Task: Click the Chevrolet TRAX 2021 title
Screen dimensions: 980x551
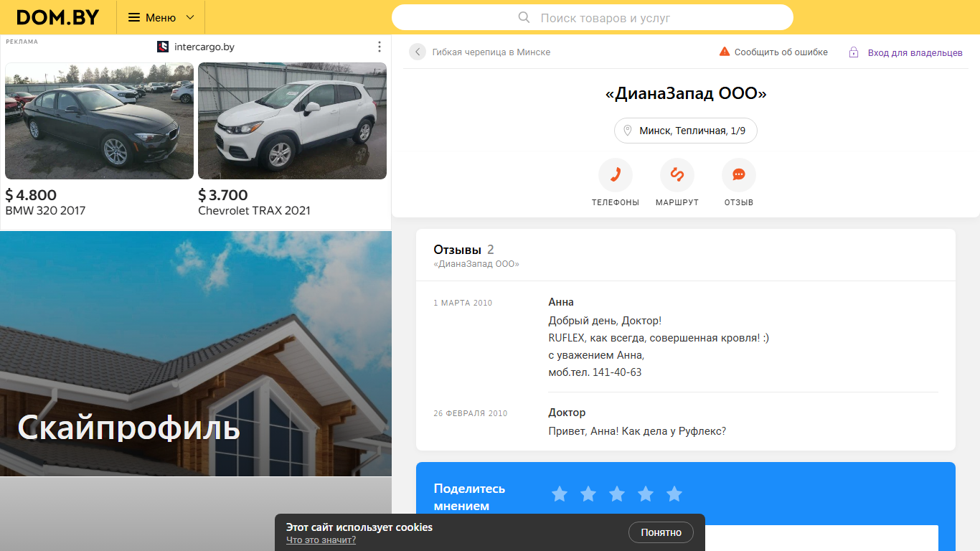Action: [x=254, y=211]
